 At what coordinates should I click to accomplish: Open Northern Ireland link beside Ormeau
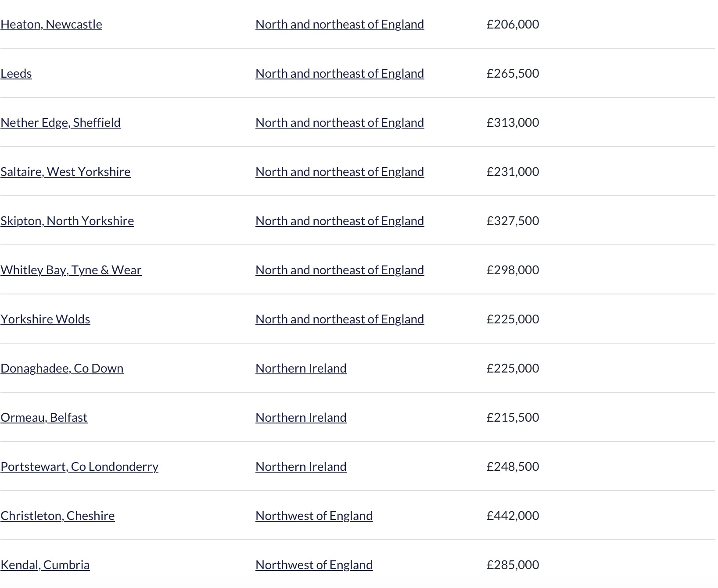tap(301, 417)
